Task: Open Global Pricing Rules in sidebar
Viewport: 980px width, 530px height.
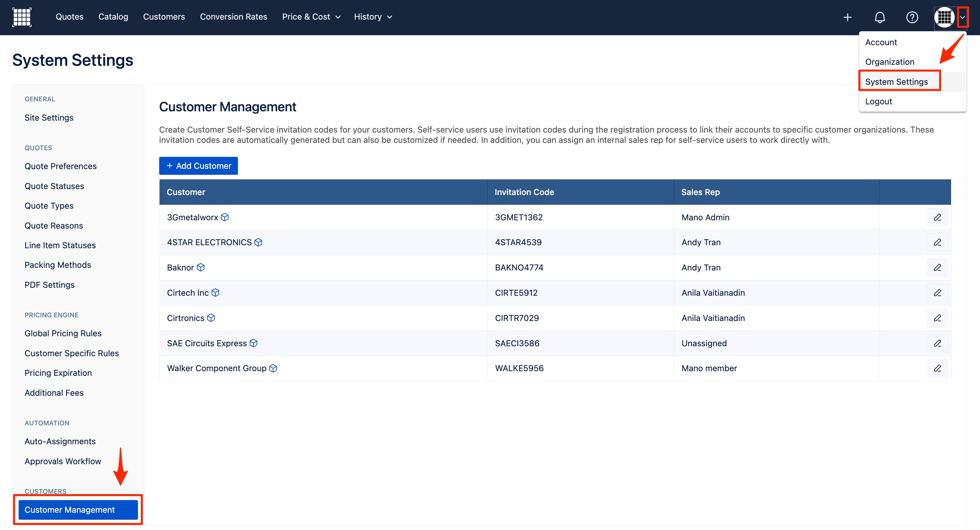Action: (x=63, y=333)
